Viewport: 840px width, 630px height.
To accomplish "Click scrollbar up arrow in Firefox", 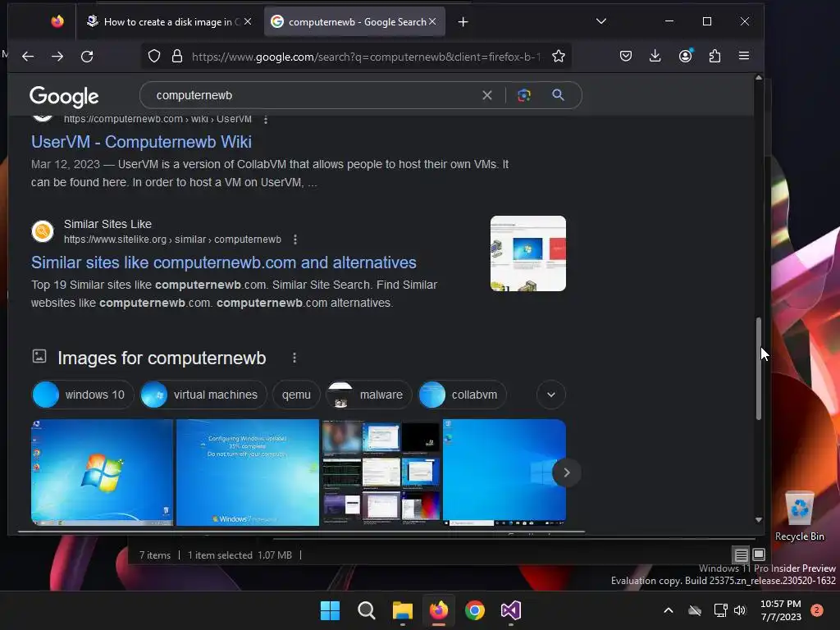I will click(759, 78).
